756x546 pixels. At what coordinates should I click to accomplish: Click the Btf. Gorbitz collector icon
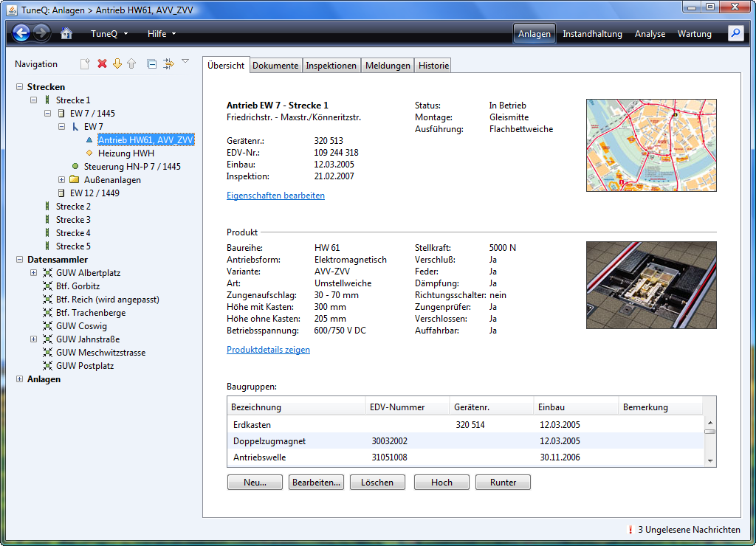pyautogui.click(x=47, y=286)
